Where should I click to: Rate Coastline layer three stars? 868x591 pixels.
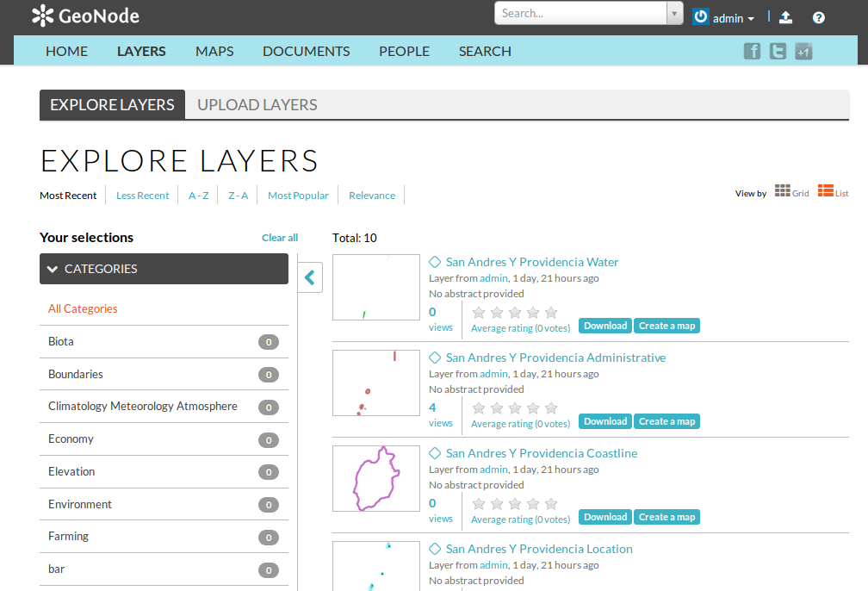(515, 504)
